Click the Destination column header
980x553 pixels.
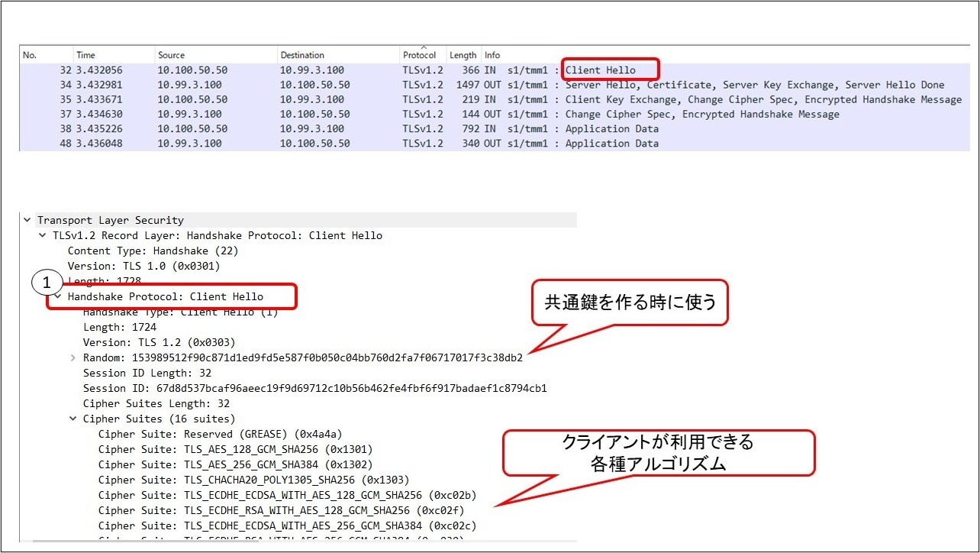[302, 55]
